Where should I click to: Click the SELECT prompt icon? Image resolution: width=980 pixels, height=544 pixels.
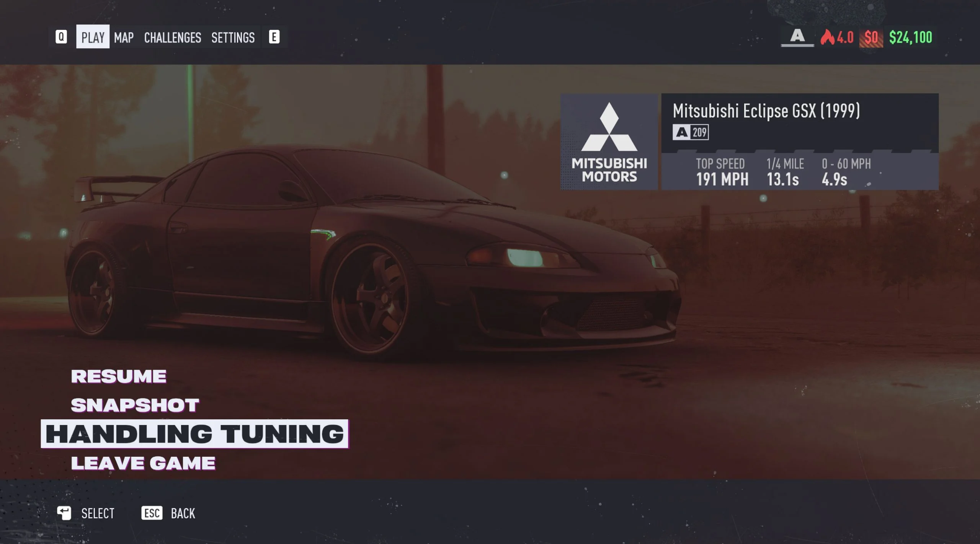[x=63, y=513]
